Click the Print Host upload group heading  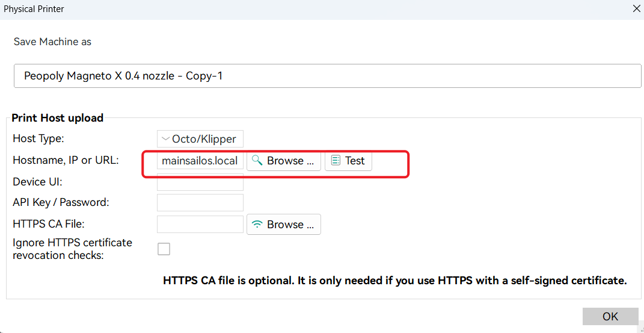point(58,118)
